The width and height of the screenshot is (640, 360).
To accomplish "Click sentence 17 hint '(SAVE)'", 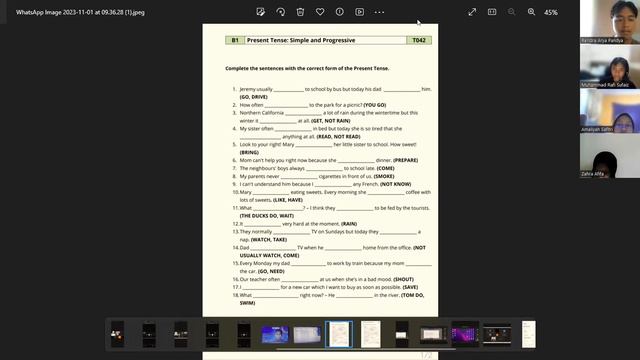I will (410, 287).
